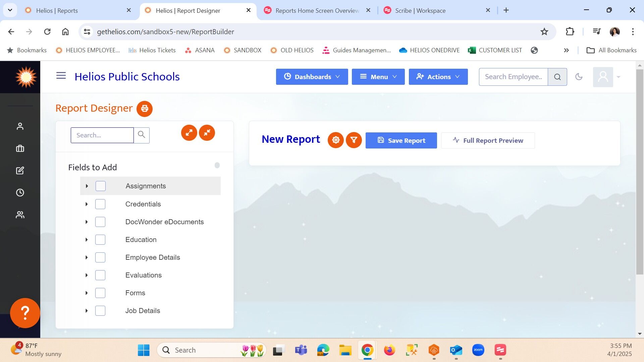Check the Employee Details checkbox
This screenshot has width=644, height=362.
coord(100,257)
